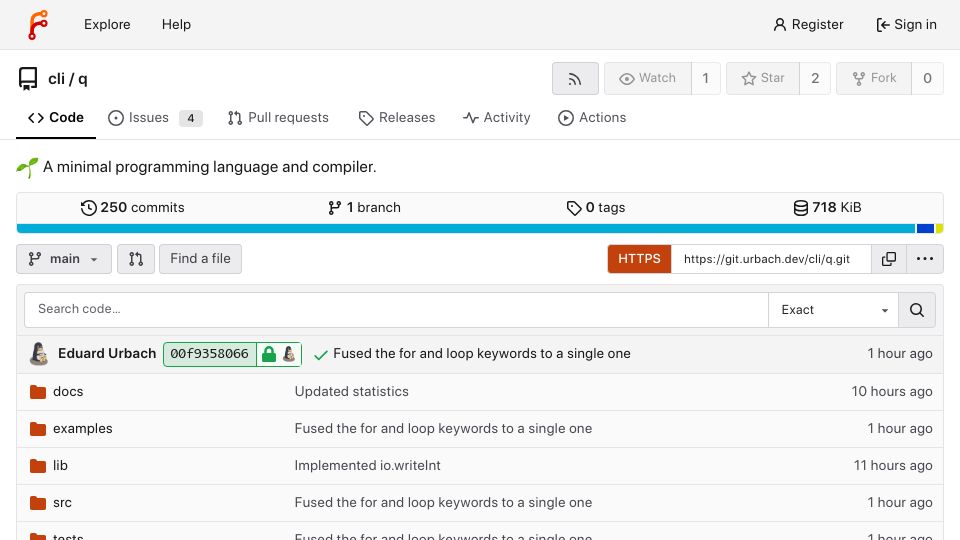This screenshot has height=540, width=960.
Task: Switch to the Code tab
Action: click(x=56, y=118)
